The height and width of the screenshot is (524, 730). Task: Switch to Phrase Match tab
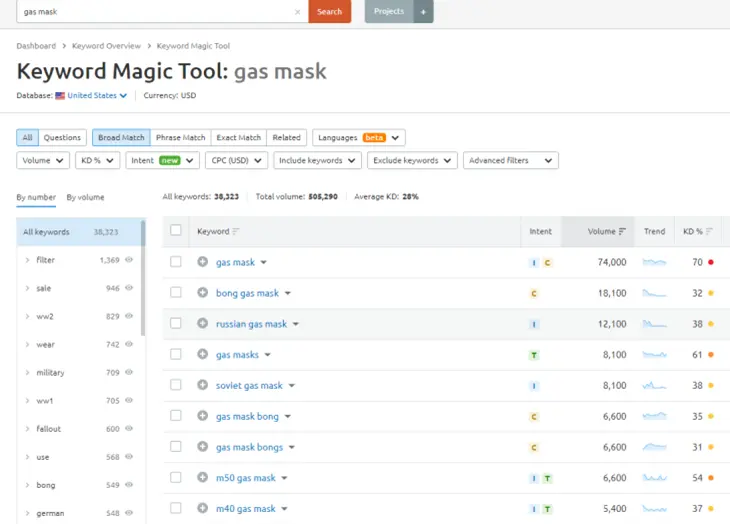(181, 138)
